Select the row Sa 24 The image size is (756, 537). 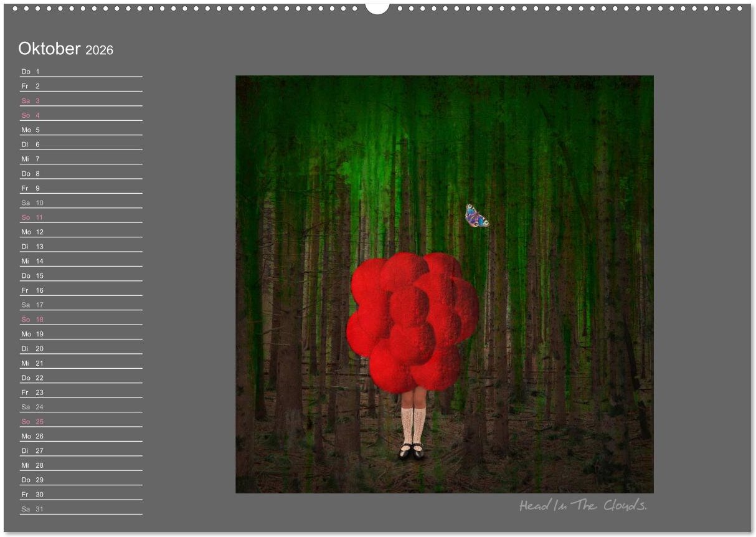click(x=81, y=407)
